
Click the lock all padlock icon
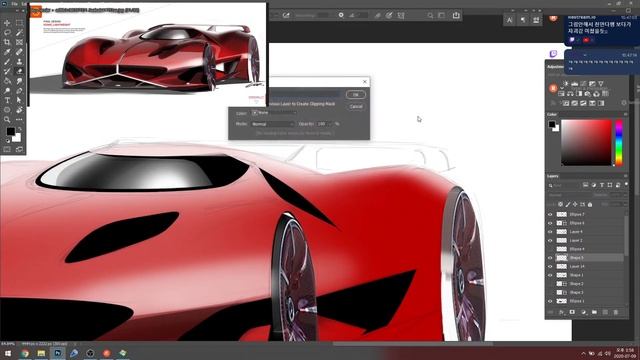pos(590,204)
